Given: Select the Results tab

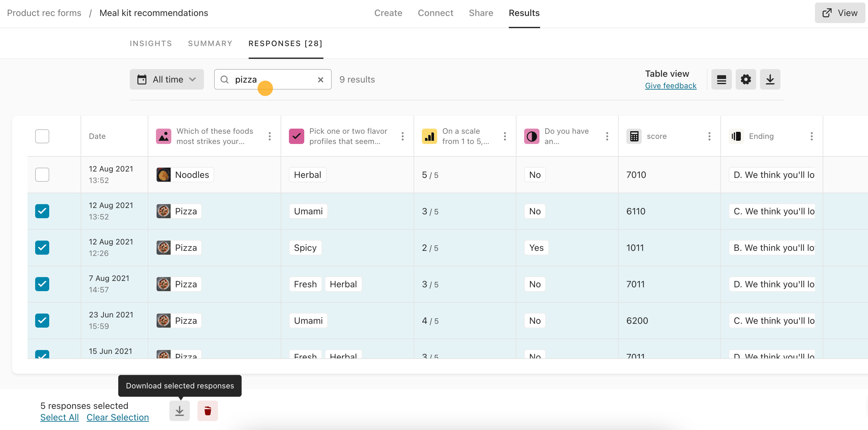Looking at the screenshot, I should 524,13.
